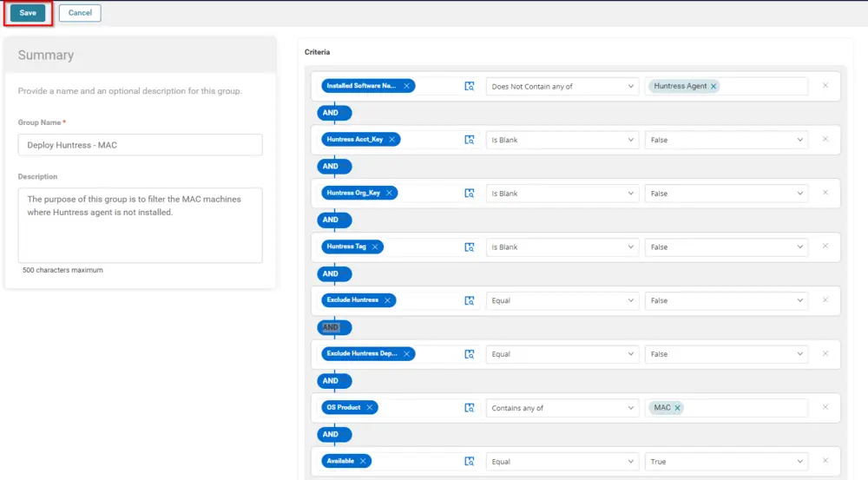868x480 pixels.
Task: Remove the Huntress Acct_Key field chip
Action: pyautogui.click(x=391, y=140)
